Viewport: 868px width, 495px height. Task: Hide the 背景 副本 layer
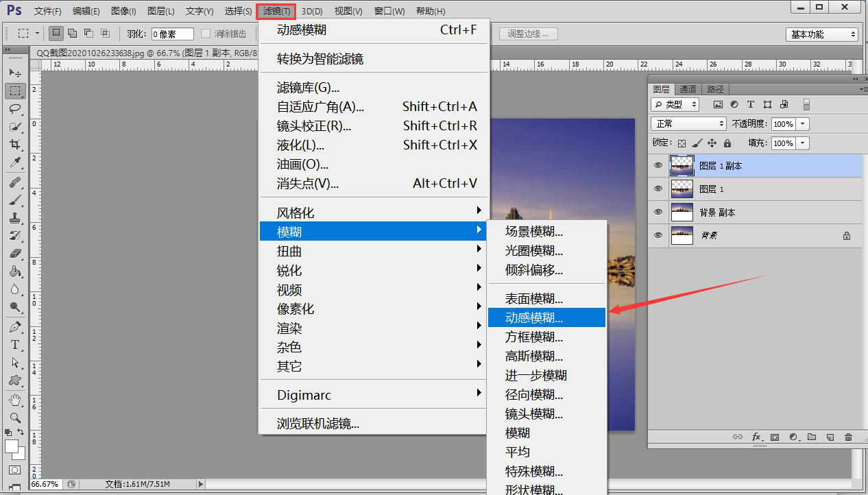659,212
